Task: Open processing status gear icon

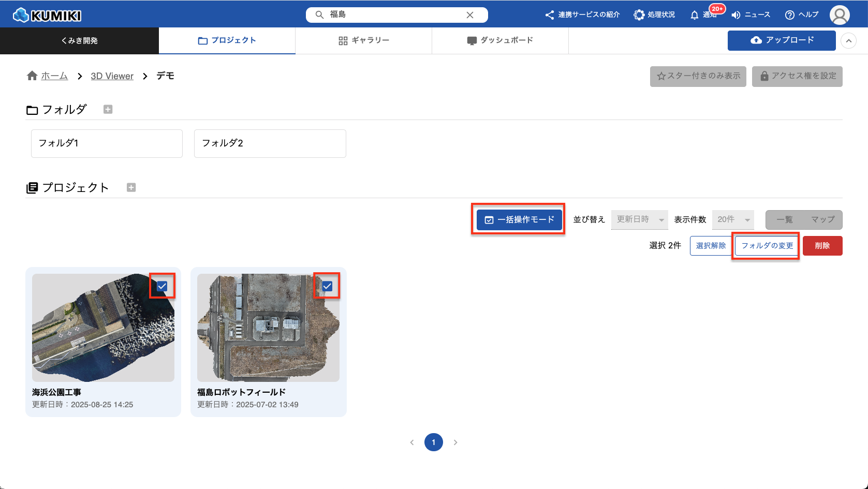Action: (639, 15)
